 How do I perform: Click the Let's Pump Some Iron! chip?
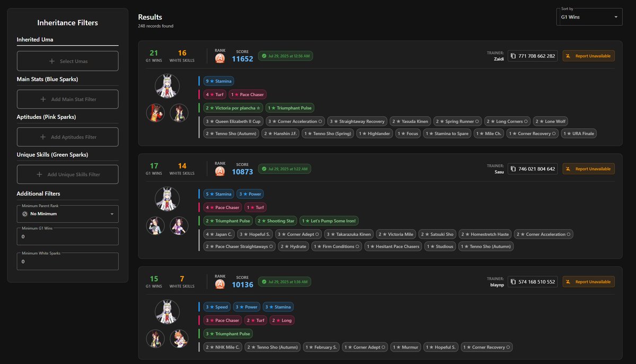pos(329,221)
